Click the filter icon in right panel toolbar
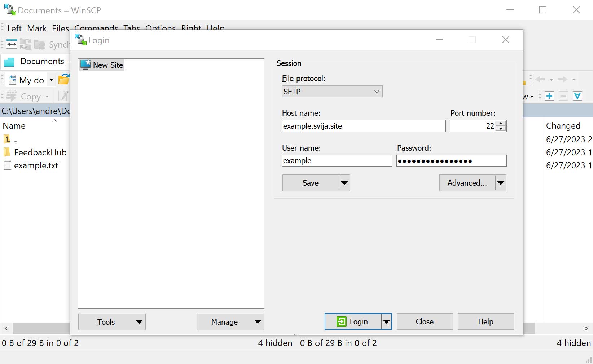593x364 pixels. (577, 96)
